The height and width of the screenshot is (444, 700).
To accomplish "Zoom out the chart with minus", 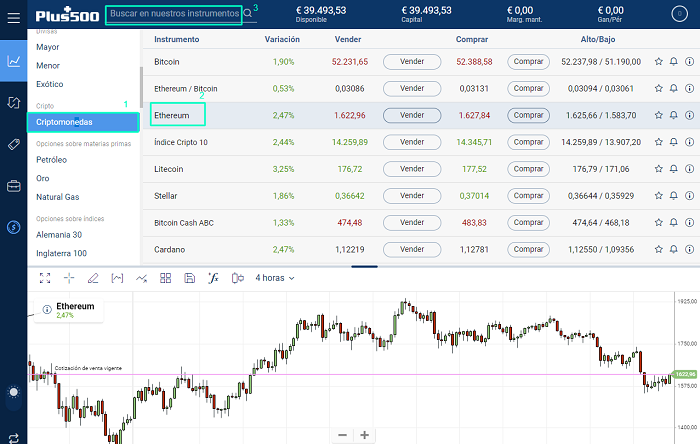I will (342, 435).
